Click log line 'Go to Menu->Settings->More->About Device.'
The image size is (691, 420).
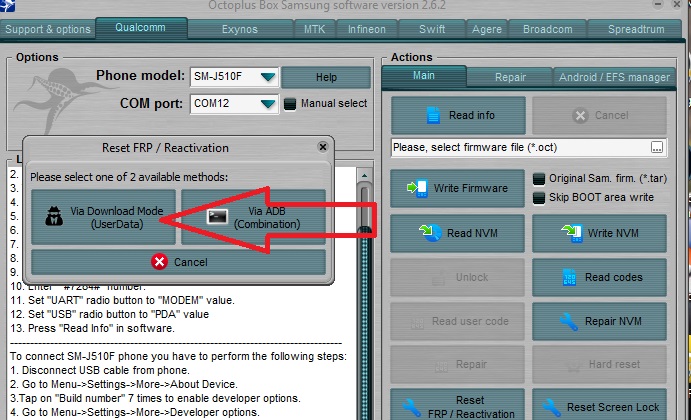pyautogui.click(x=130, y=384)
